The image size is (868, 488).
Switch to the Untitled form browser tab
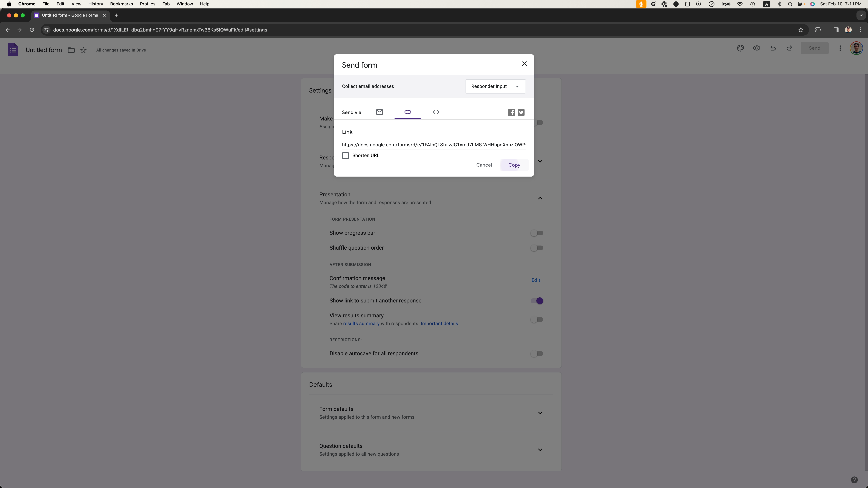pos(70,15)
